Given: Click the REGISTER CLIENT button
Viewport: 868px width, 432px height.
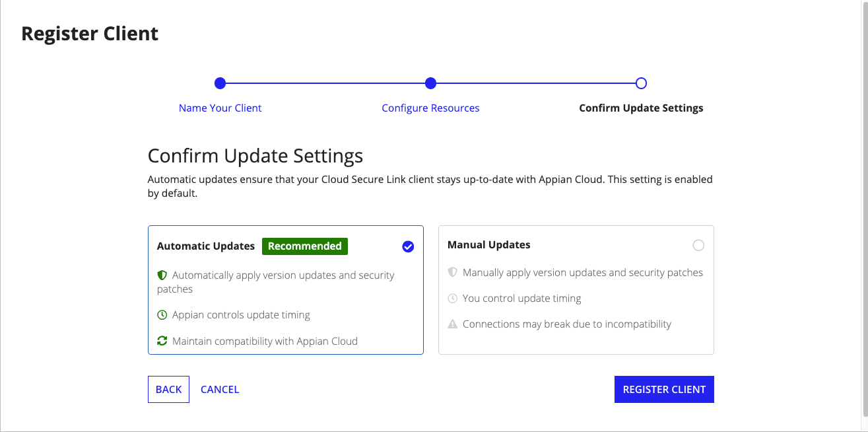Looking at the screenshot, I should [664, 389].
